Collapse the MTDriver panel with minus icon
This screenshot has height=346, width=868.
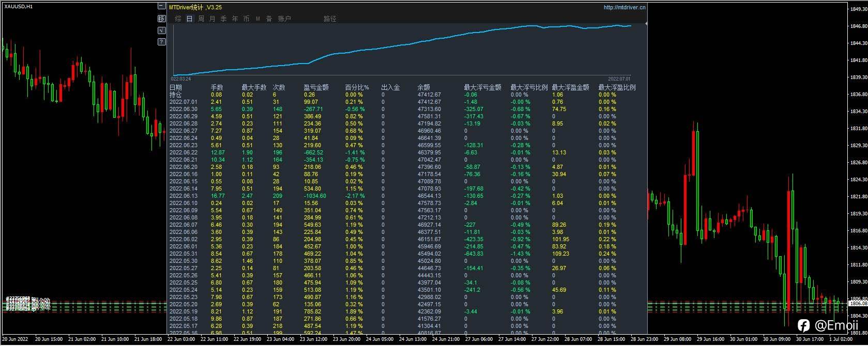coord(161,7)
